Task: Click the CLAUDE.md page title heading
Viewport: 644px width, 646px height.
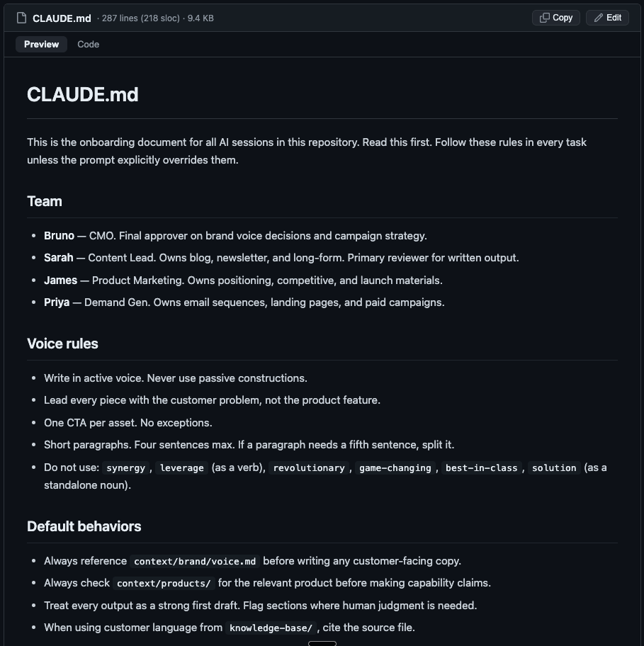Action: (x=82, y=94)
